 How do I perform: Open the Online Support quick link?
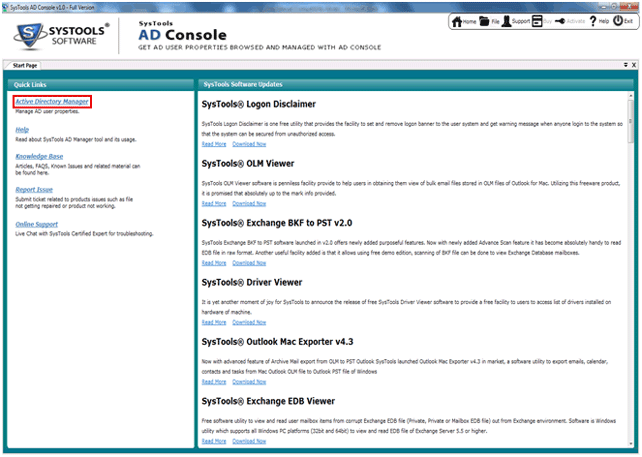tap(36, 224)
